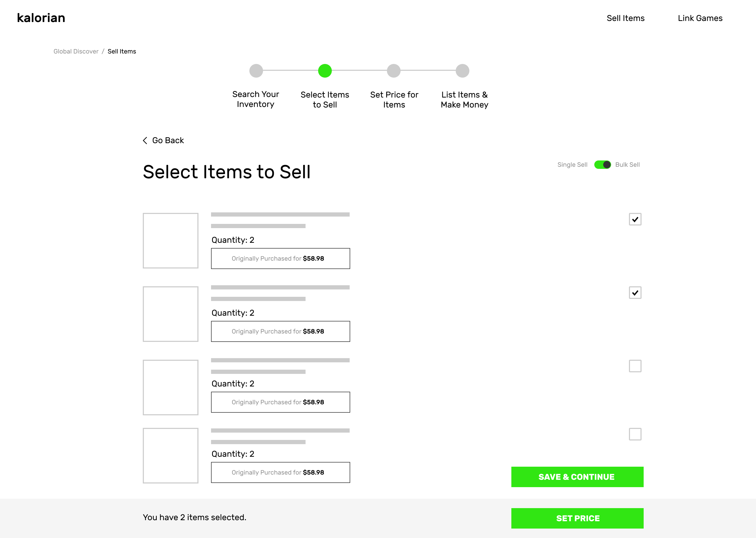Switch the toggle to Single Sell
Viewport: 756px width, 538px height.
point(602,164)
